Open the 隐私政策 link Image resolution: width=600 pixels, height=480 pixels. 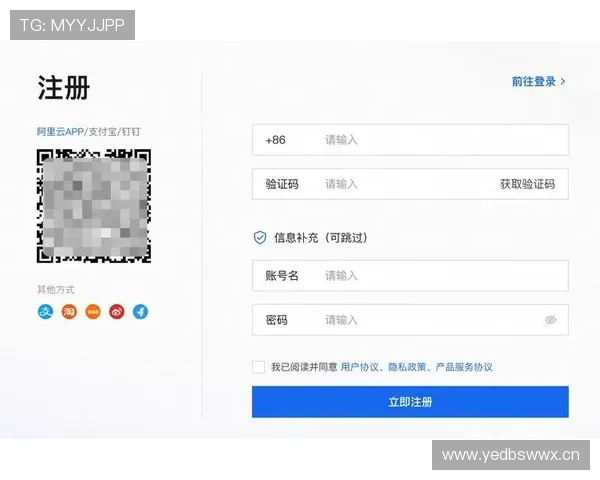[407, 367]
